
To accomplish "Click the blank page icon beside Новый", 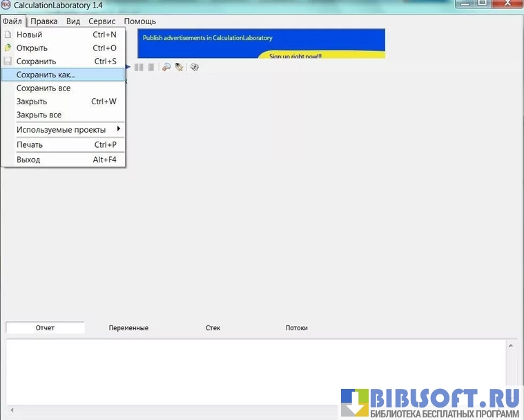I will coord(8,35).
